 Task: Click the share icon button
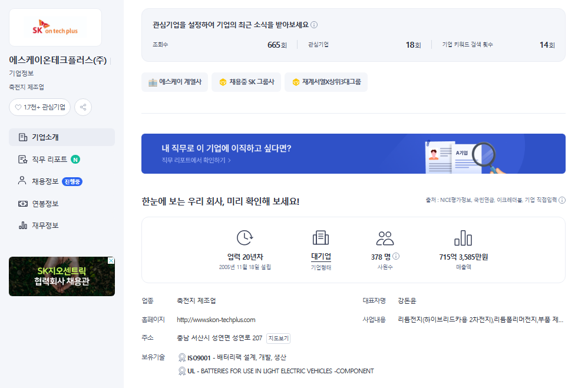point(83,107)
